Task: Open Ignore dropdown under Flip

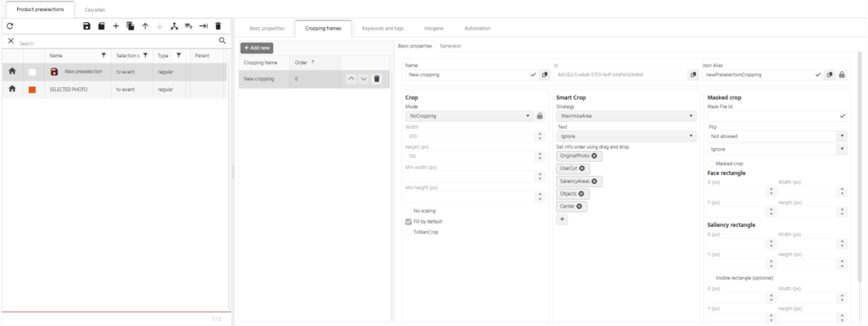Action: click(x=777, y=149)
